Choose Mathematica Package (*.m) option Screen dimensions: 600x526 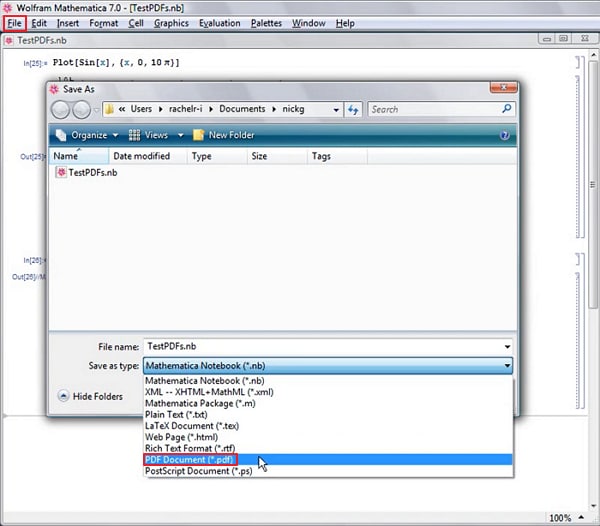click(x=328, y=404)
